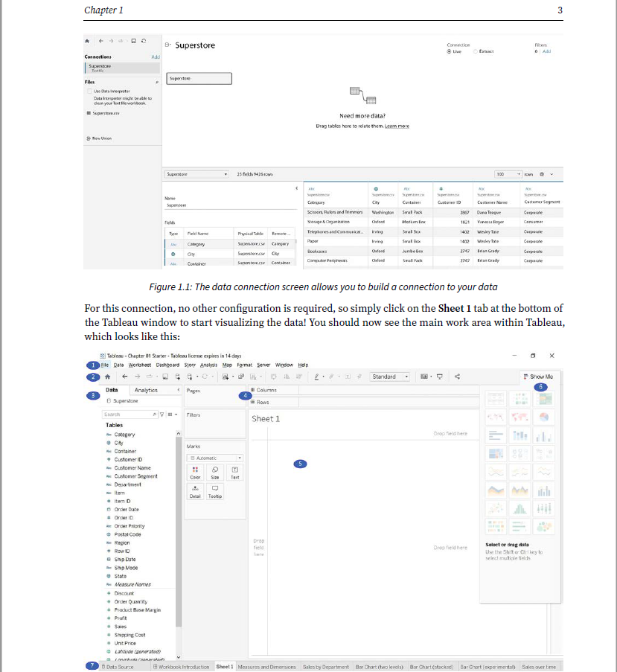617x672 pixels.
Task: Click the Jumbo Box cell in the data grid
Action: pyautogui.click(x=412, y=251)
